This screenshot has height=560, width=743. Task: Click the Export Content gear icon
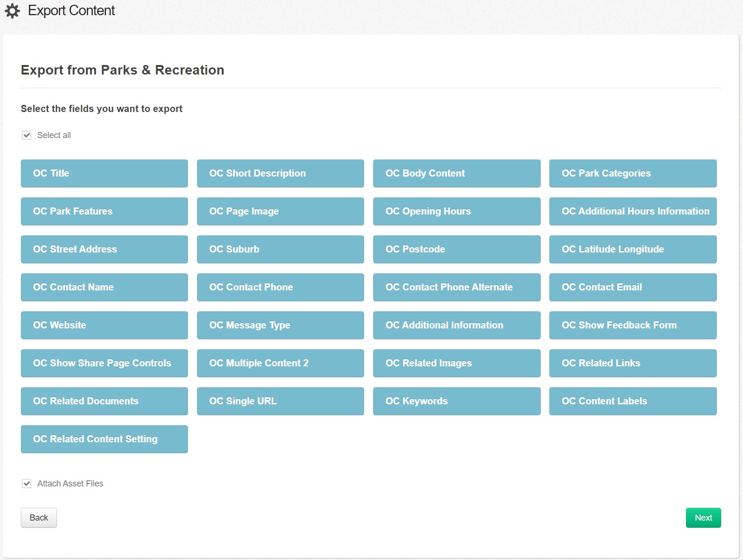pyautogui.click(x=11, y=10)
